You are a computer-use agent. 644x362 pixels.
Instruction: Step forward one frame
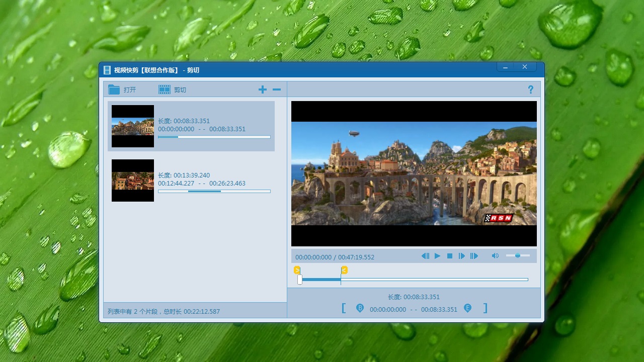pyautogui.click(x=462, y=256)
